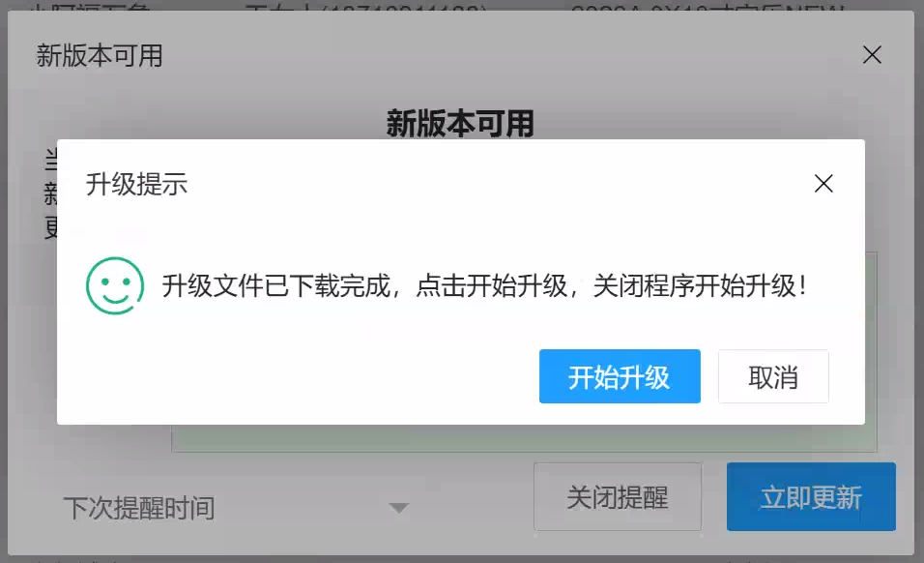
Task: Close the 升级提示 dialog with X
Action: coord(823,184)
